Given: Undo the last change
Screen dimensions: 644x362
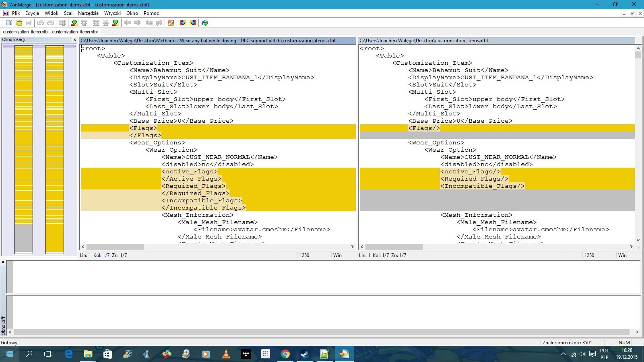Looking at the screenshot, I should (x=40, y=23).
